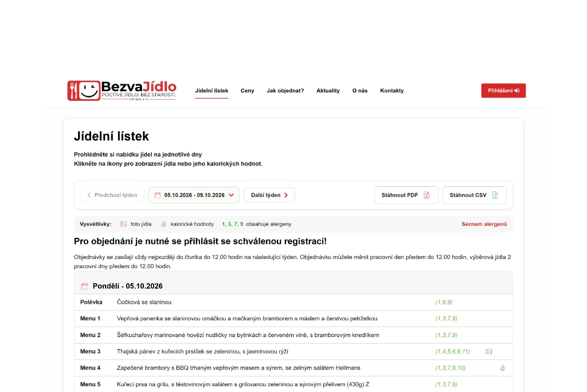587x392 pixels.
Task: Click the kalorické hodnoty flame legend icon
Action: click(x=163, y=224)
